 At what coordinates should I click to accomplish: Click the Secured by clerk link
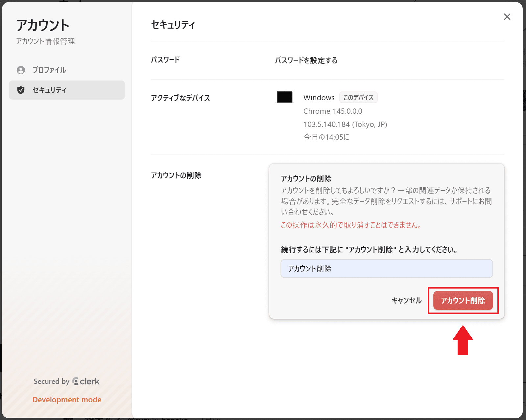[66, 381]
